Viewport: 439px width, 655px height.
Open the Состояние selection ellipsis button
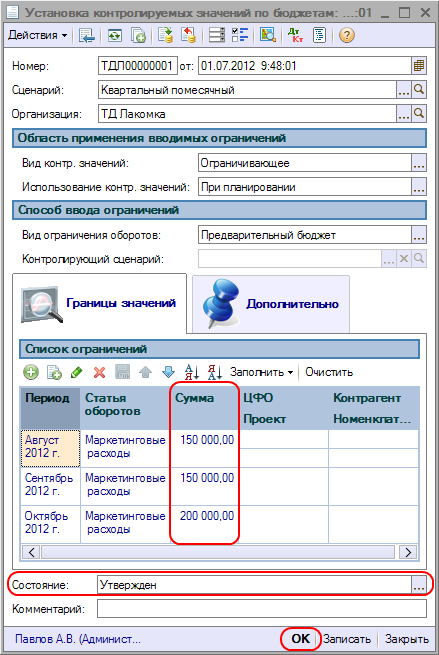pyautogui.click(x=419, y=585)
